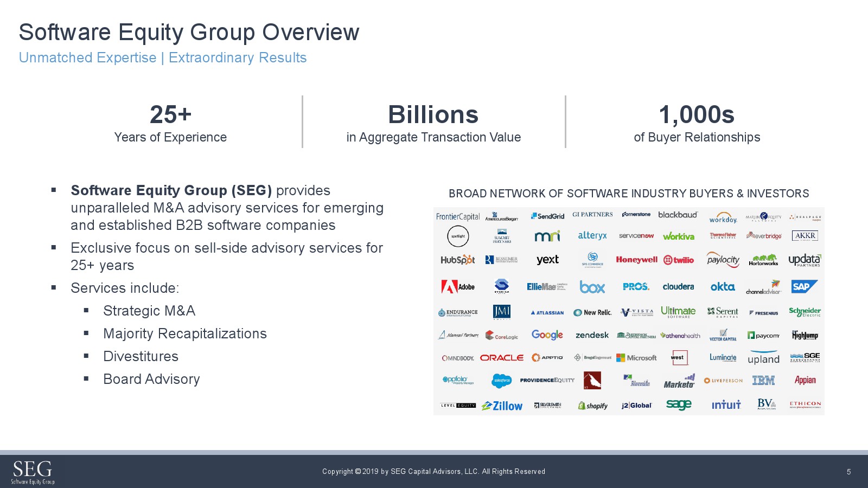Select the IBM logo
Screen dimensions: 868x488
point(763,381)
